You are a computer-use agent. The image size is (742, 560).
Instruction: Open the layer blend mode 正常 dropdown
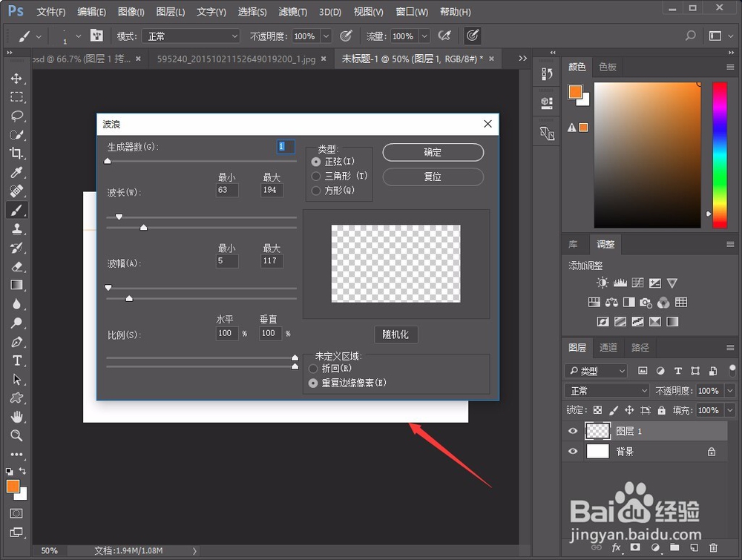[x=607, y=391]
